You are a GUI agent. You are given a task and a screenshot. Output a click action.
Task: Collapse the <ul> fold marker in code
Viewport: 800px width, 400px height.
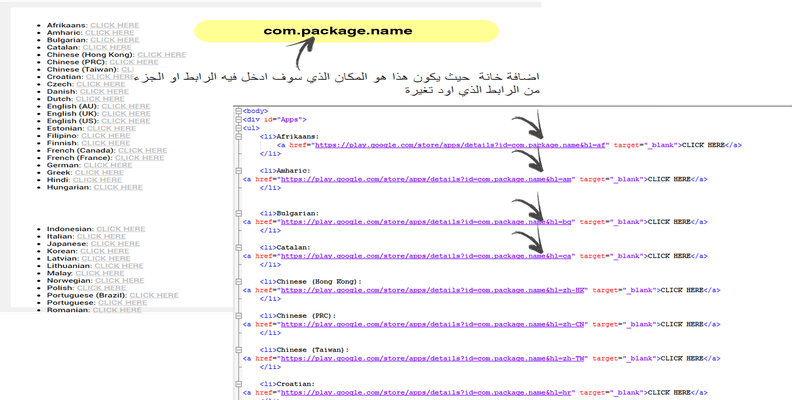pyautogui.click(x=238, y=128)
